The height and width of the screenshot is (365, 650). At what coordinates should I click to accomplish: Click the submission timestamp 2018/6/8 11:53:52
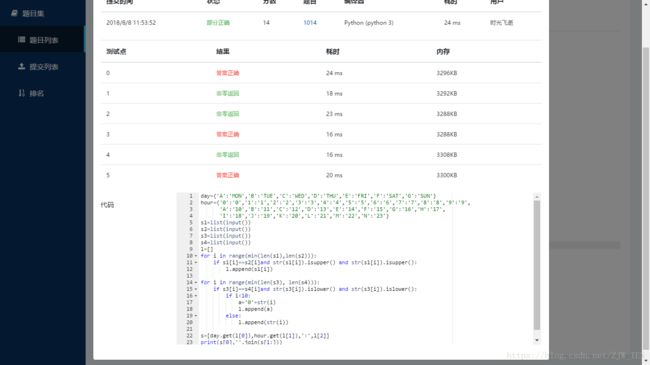click(131, 22)
